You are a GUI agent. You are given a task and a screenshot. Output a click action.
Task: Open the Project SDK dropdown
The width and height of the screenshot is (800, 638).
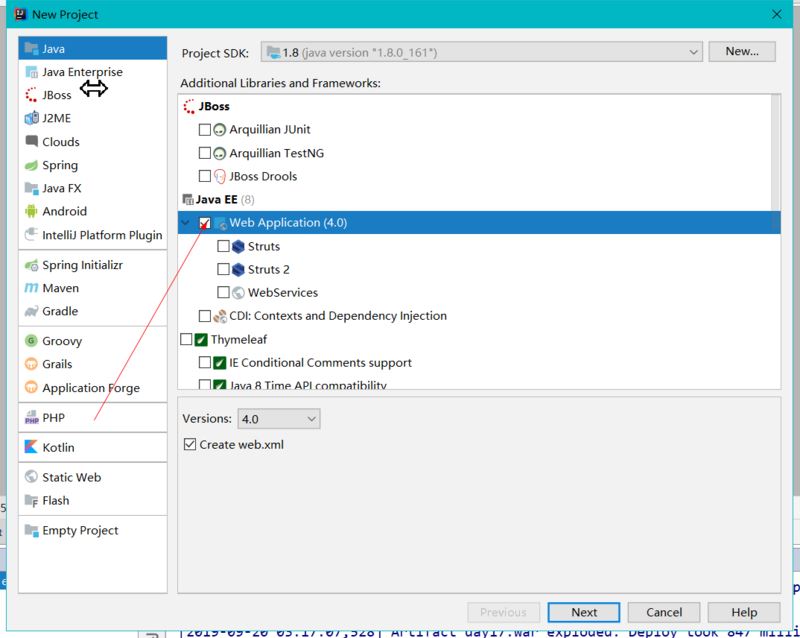point(482,52)
